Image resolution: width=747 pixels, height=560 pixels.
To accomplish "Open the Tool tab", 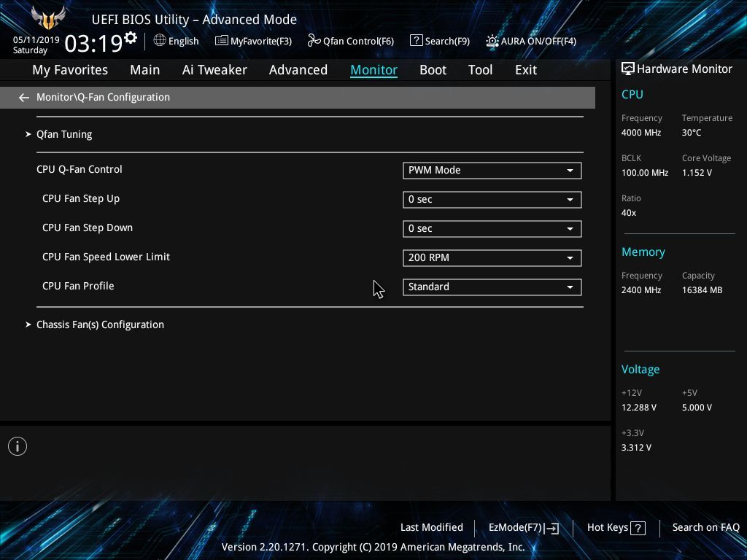I will click(x=480, y=70).
